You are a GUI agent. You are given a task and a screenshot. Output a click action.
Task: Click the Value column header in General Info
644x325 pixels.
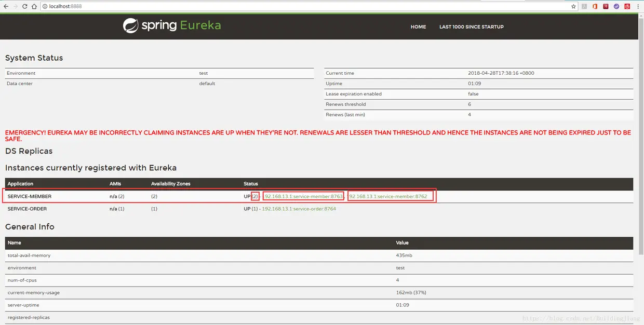click(x=402, y=243)
